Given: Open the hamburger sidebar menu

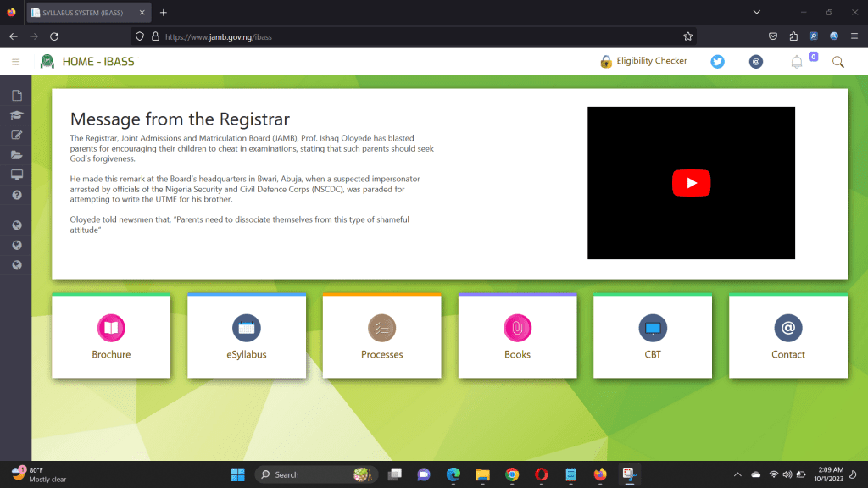Looking at the screenshot, I should pyautogui.click(x=15, y=62).
